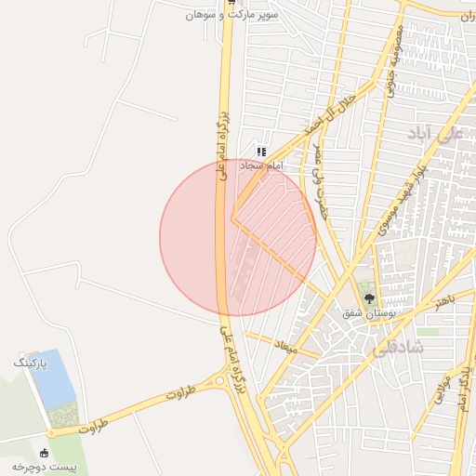This screenshot has width=476, height=476.
Task: Click the restaurant icon above امام سجاد
Action: pos(261,152)
